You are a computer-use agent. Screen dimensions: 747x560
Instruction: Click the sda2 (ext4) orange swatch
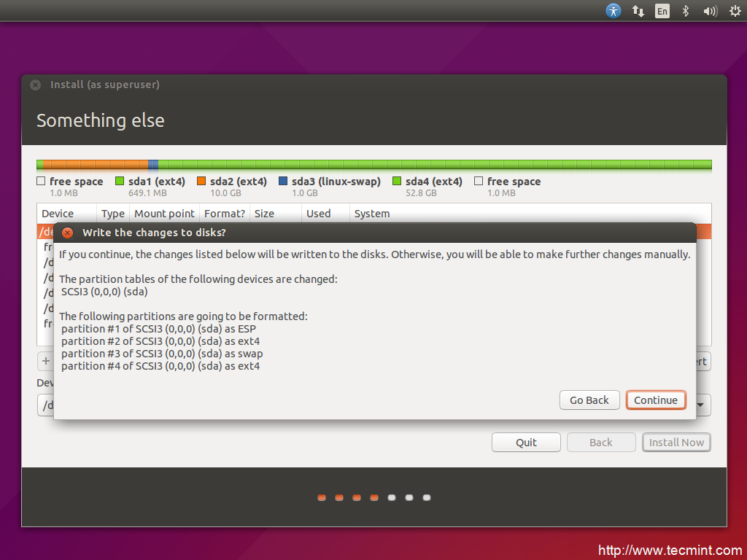click(201, 181)
